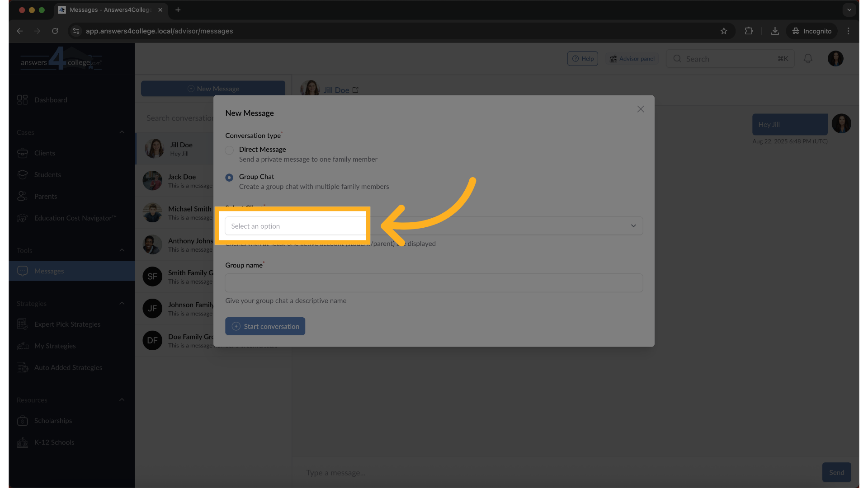868x488 pixels.
Task: Click the browser bookmark star icon
Action: pos(724,31)
